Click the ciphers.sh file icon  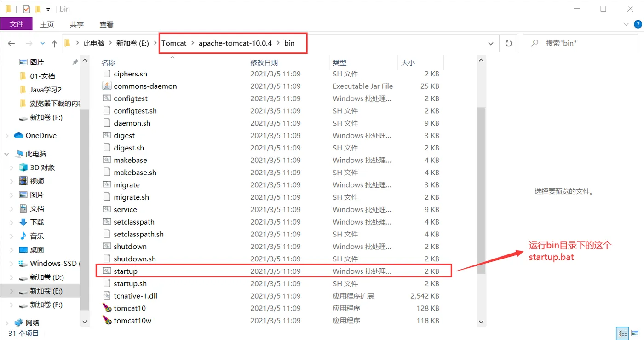pos(107,74)
